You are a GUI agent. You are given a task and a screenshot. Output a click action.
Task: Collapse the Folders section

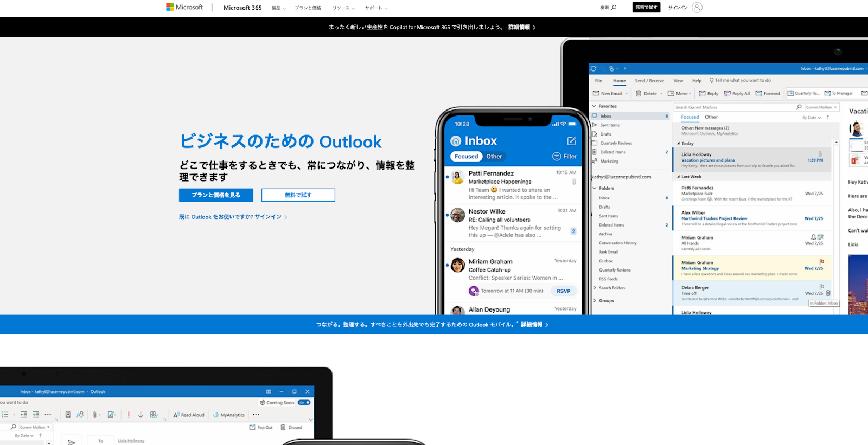pos(595,188)
